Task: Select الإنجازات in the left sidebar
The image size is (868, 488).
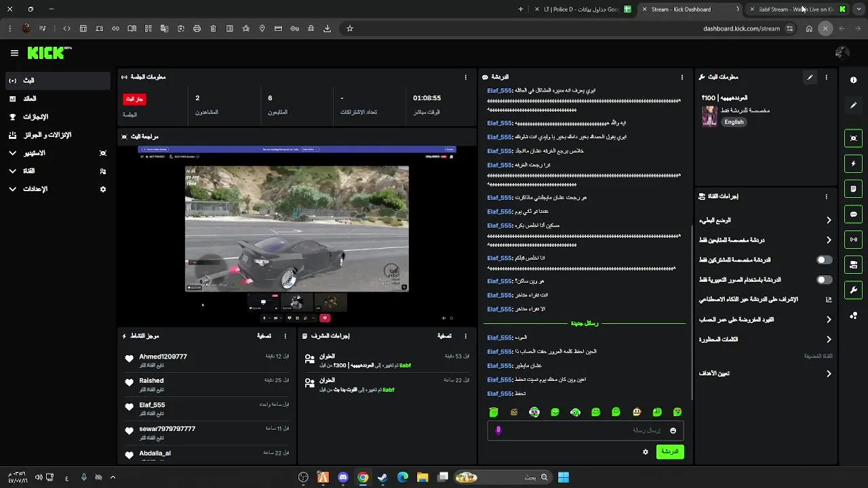Action: [x=57, y=117]
